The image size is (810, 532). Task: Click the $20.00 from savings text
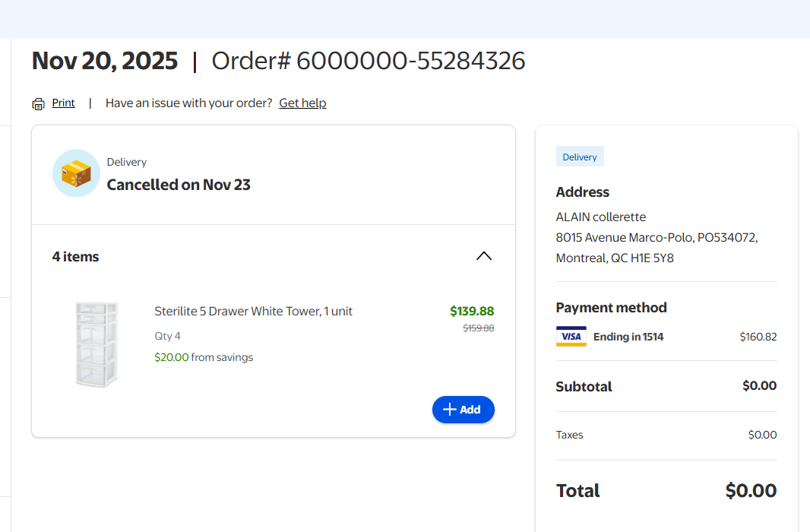[x=204, y=357]
